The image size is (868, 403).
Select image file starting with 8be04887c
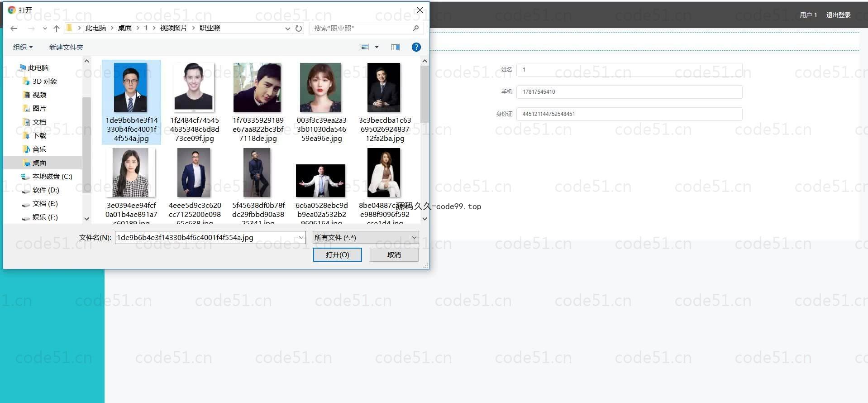(385, 185)
